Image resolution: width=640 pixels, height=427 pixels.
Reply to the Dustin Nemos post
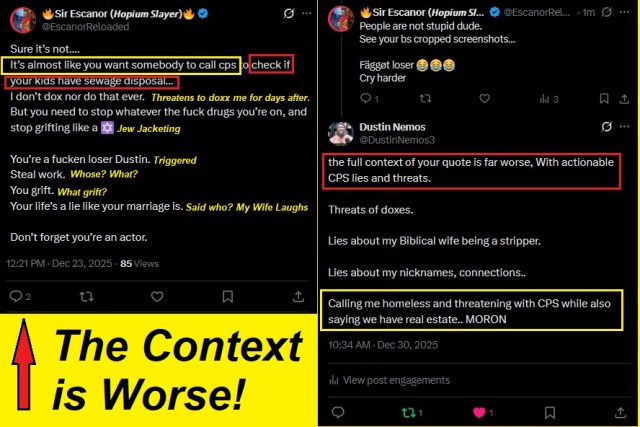[338, 413]
